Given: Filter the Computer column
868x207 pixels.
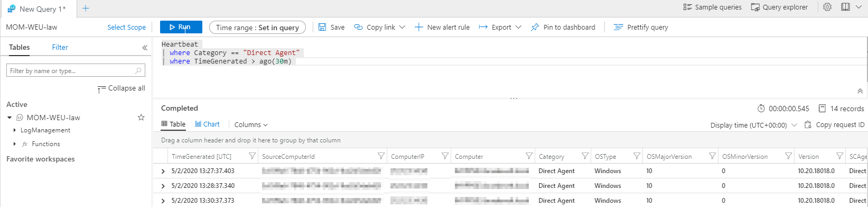Looking at the screenshot, I should coord(529,156).
